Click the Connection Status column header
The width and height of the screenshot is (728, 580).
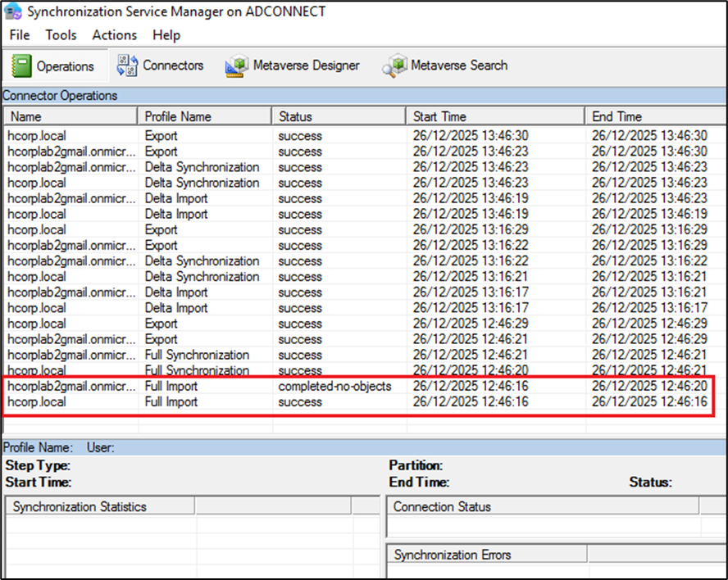pyautogui.click(x=541, y=506)
